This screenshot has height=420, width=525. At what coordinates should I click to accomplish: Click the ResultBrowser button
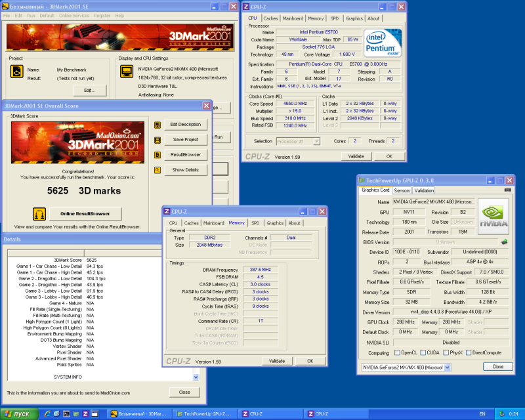(186, 155)
